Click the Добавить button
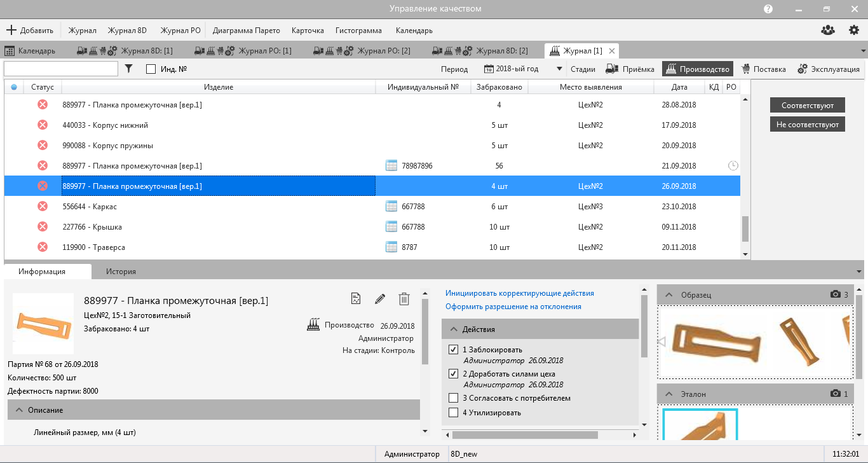Image resolution: width=868 pixels, height=463 pixels. [x=30, y=31]
